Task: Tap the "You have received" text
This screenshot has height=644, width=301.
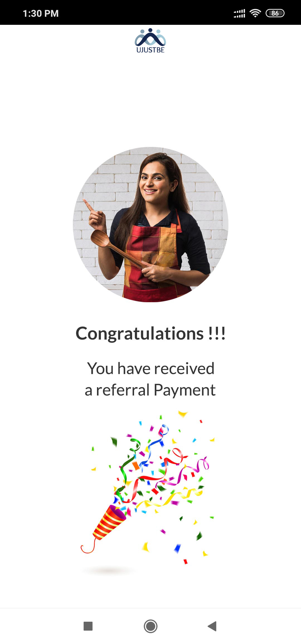Action: coord(151,368)
